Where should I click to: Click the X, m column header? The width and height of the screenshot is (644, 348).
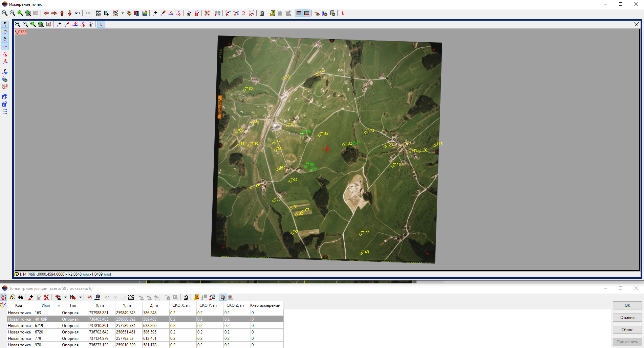point(101,305)
